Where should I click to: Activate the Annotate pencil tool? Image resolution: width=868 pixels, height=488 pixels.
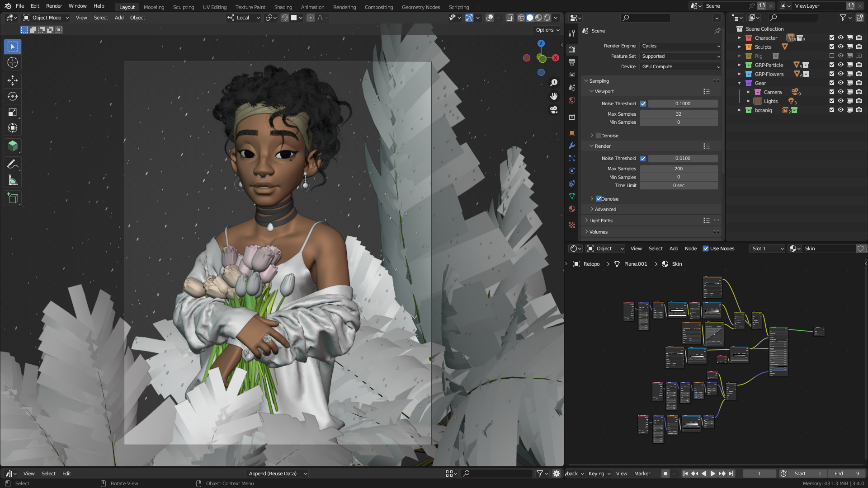13,164
